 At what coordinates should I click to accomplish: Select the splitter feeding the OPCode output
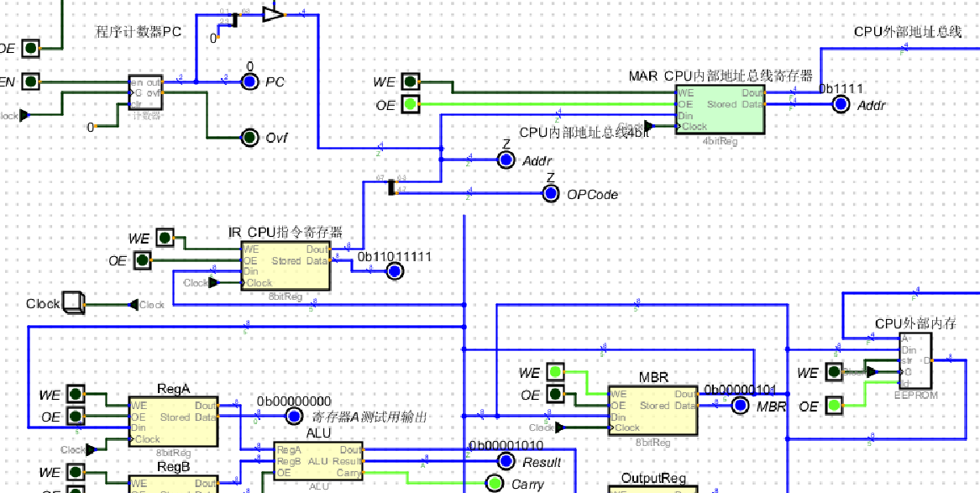pos(392,186)
